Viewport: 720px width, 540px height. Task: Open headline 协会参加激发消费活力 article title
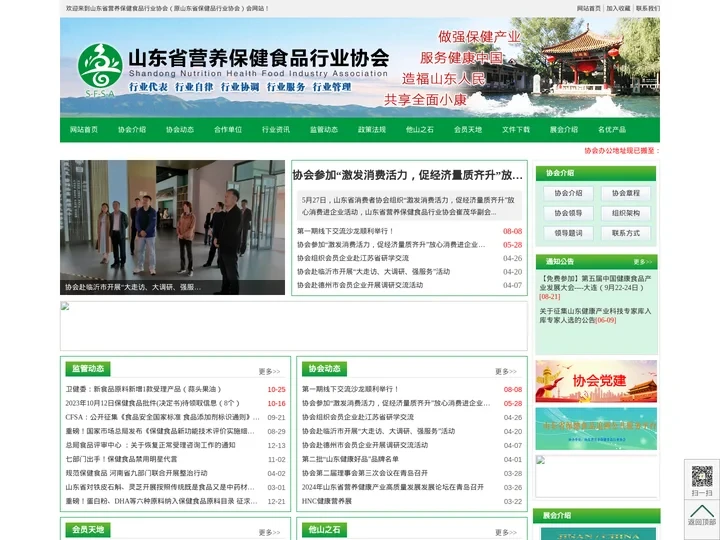pyautogui.click(x=408, y=175)
